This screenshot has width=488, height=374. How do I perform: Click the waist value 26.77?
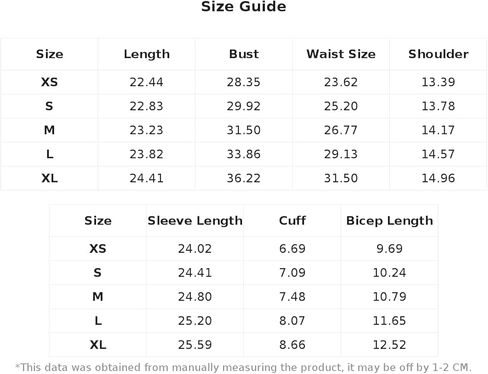tap(341, 130)
